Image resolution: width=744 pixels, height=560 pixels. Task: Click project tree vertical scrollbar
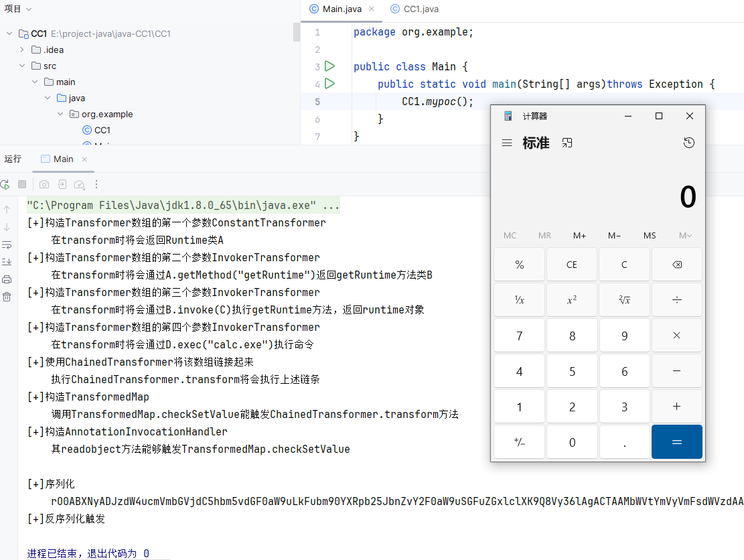tap(297, 33)
